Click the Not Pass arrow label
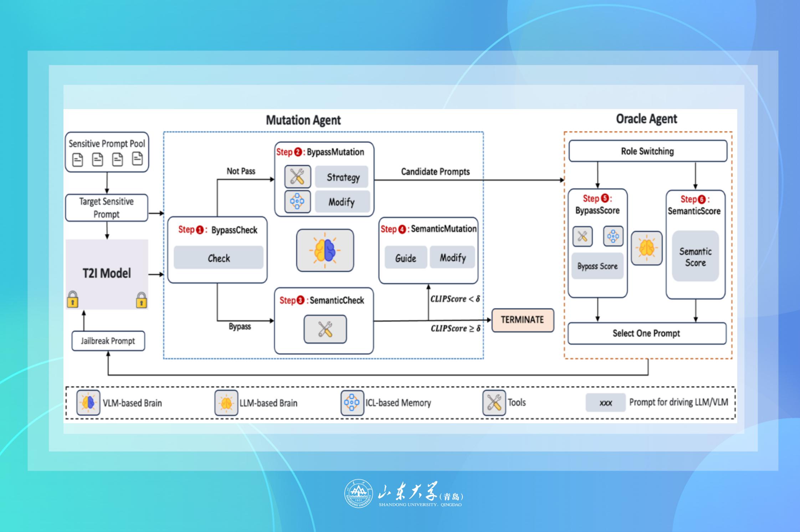The image size is (800, 532). [241, 171]
